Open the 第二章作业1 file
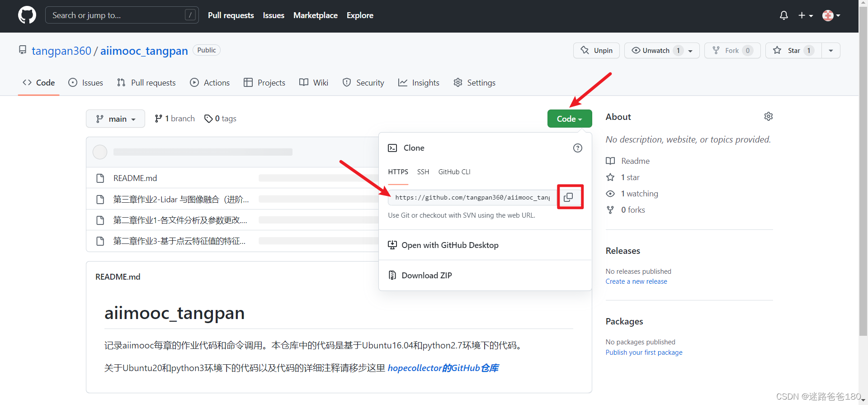The height and width of the screenshot is (405, 868). [180, 220]
